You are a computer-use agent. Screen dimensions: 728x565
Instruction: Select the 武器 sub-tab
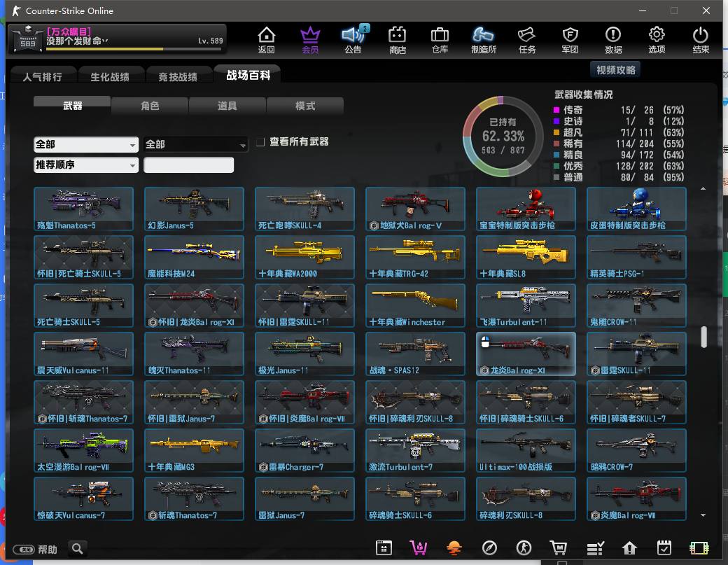point(72,106)
